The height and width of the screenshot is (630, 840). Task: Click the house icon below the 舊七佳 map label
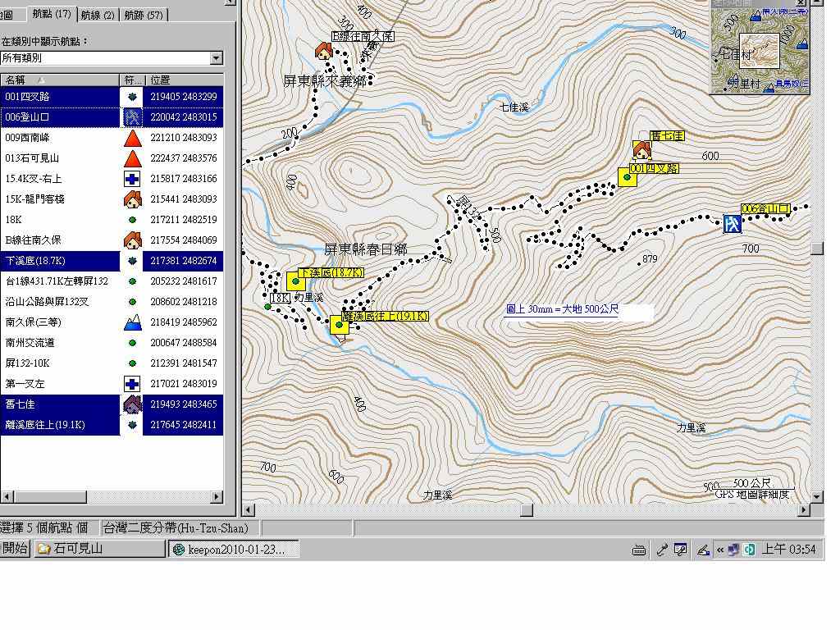(641, 151)
